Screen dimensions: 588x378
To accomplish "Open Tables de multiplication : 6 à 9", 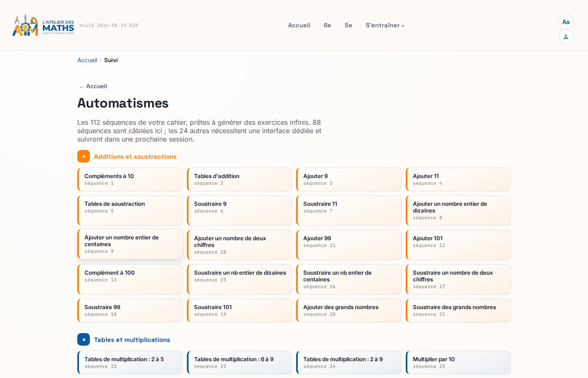I will 239,362.
